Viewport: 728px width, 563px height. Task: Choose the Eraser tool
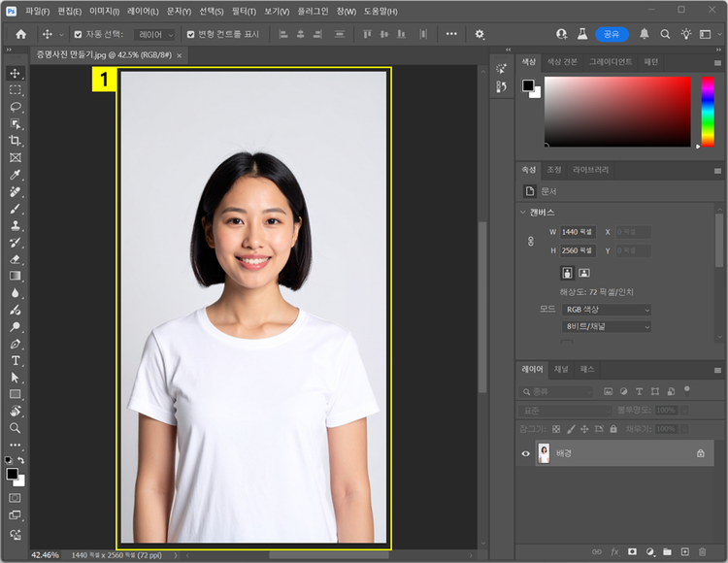tap(15, 259)
